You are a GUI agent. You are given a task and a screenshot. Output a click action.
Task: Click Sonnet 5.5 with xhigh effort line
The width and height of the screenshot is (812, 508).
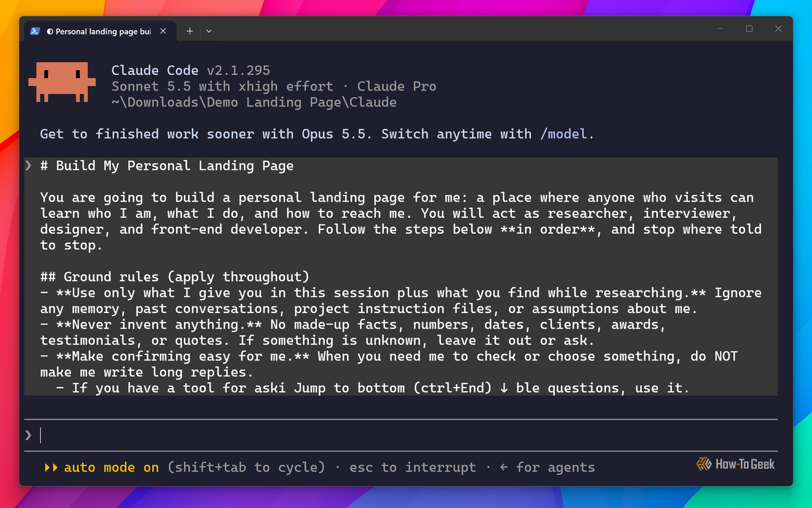pyautogui.click(x=274, y=87)
